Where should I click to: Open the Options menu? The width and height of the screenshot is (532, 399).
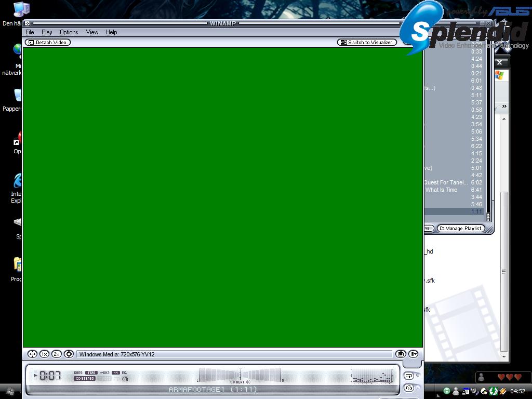(69, 32)
